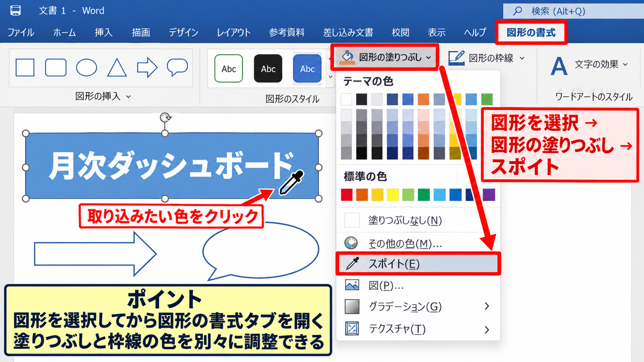Viewport: 644px width, 362px height.
Task: Select the rectangle shape icon
Action: [25, 68]
